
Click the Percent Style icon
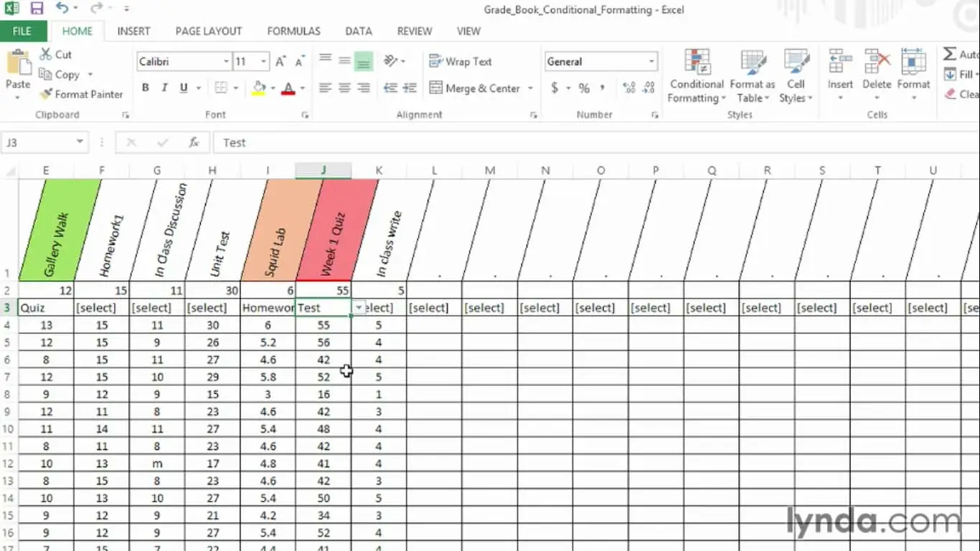[x=584, y=88]
